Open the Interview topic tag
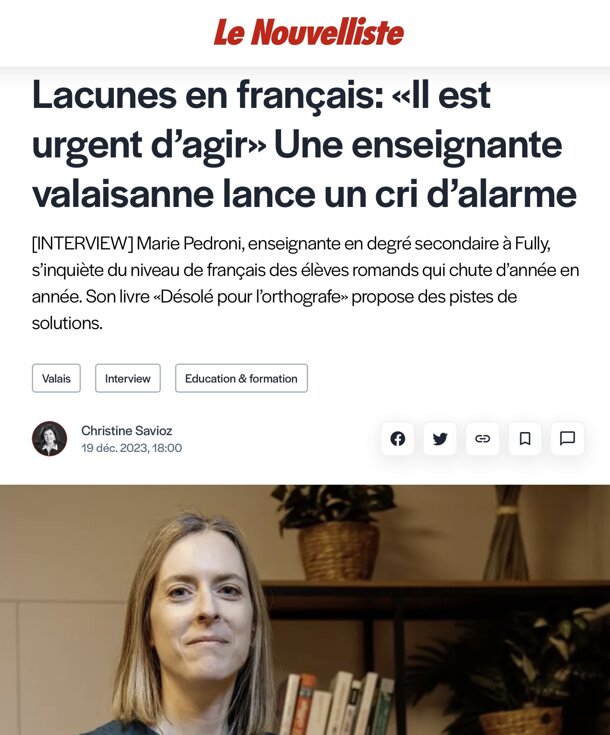 coord(128,378)
